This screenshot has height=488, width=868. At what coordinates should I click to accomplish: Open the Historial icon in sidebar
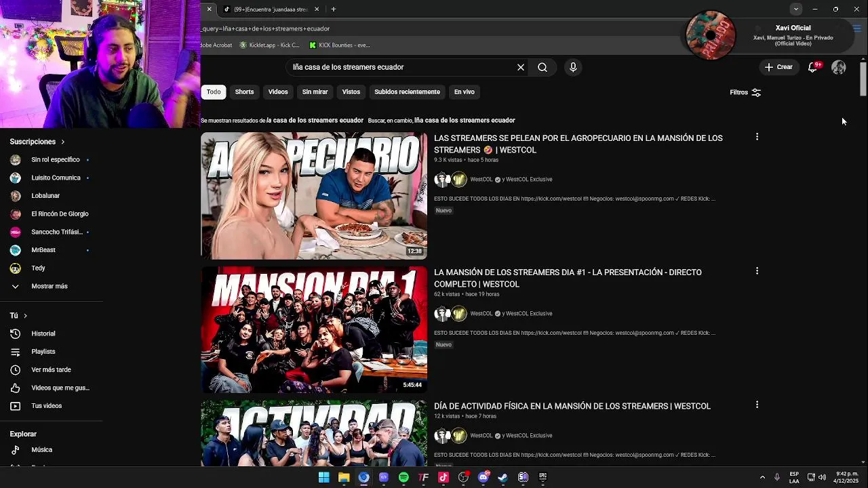click(x=15, y=333)
